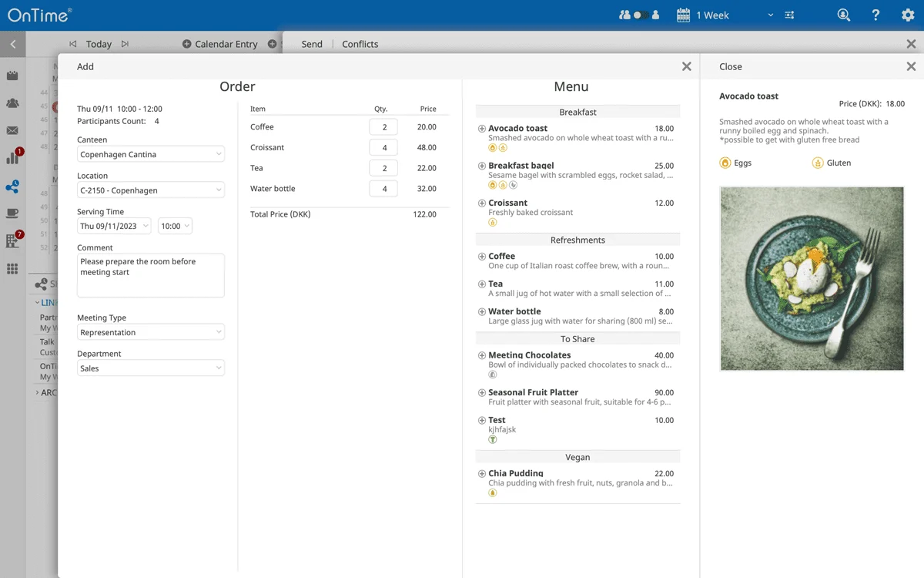The image size is (924, 578).
Task: Click the Coffee quantity field
Action: pos(383,127)
